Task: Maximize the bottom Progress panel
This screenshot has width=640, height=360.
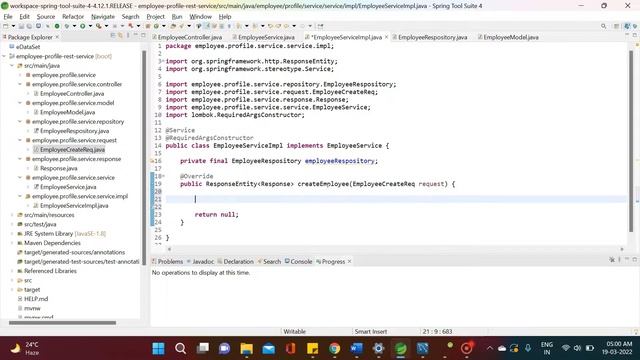Action: 635,260
